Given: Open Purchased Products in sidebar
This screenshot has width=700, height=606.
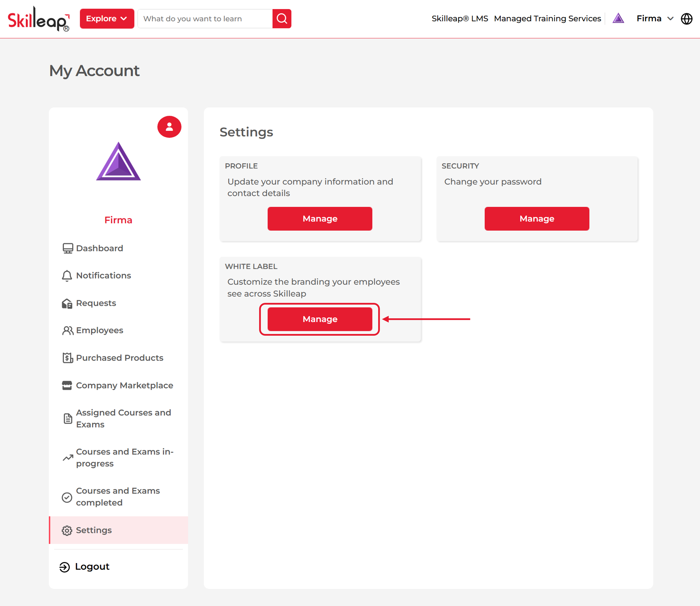Looking at the screenshot, I should (x=120, y=358).
